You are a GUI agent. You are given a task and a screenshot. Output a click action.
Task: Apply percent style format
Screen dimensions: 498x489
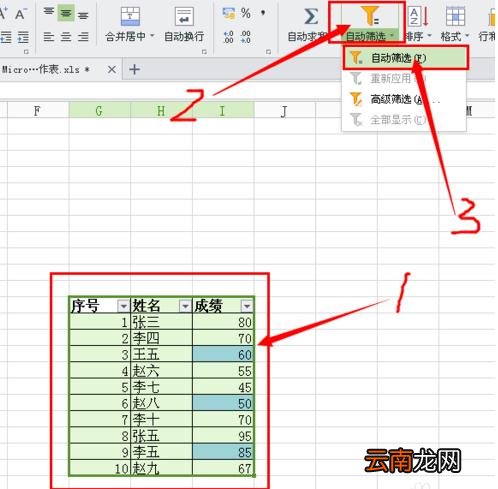tap(246, 13)
